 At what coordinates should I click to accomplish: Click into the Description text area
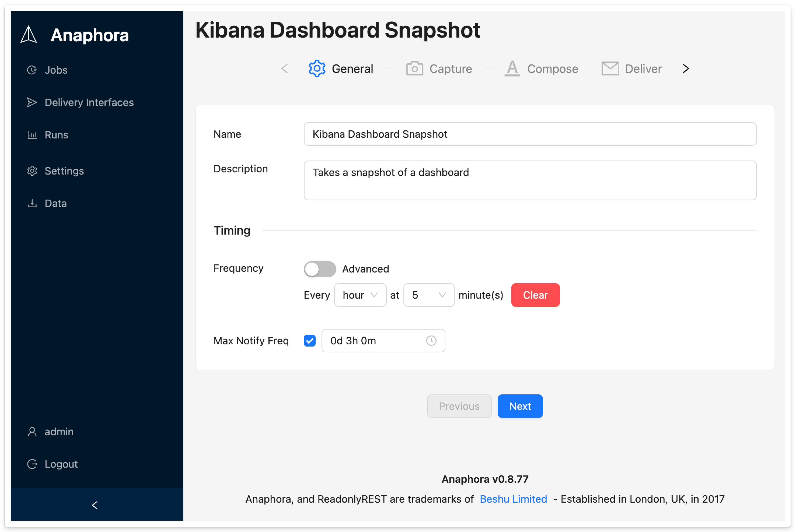click(x=530, y=180)
